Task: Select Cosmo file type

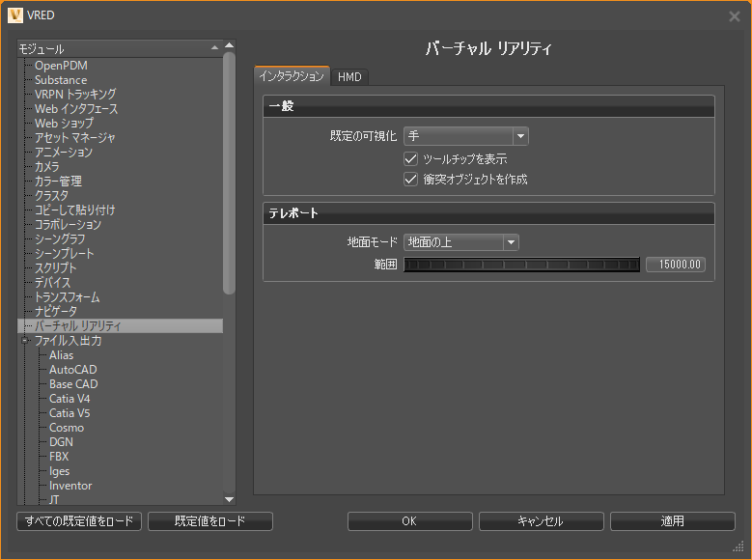Action: (67, 428)
